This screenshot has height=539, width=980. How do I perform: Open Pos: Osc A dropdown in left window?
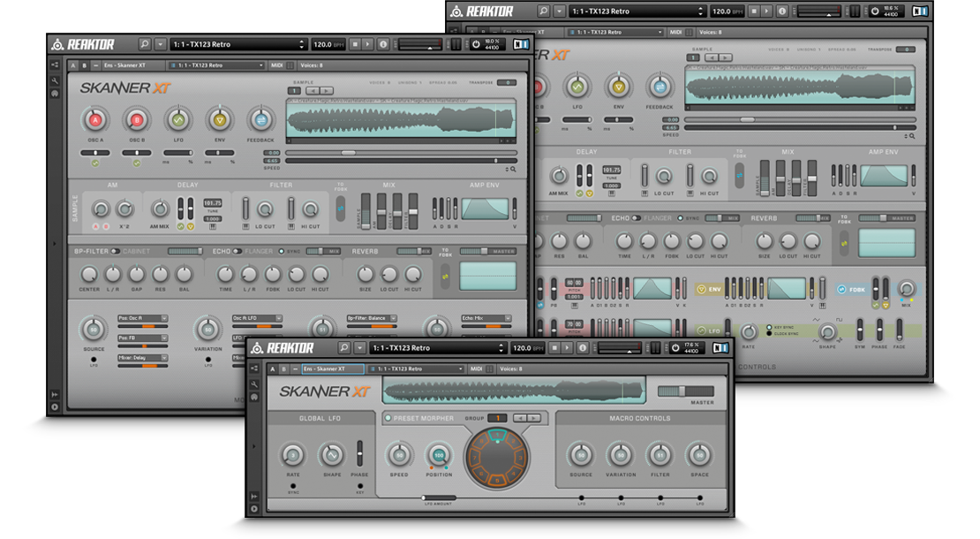142,318
